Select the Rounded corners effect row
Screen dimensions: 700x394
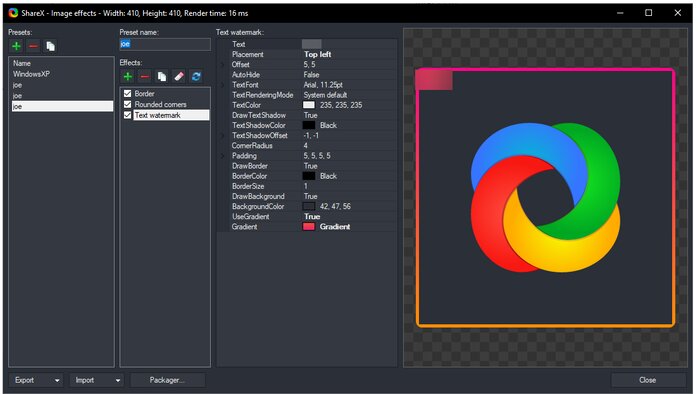point(161,104)
